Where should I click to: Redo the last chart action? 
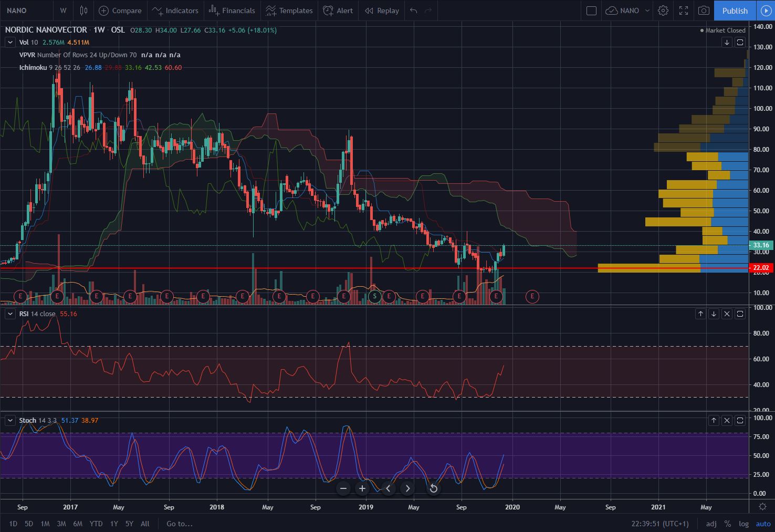(428, 11)
